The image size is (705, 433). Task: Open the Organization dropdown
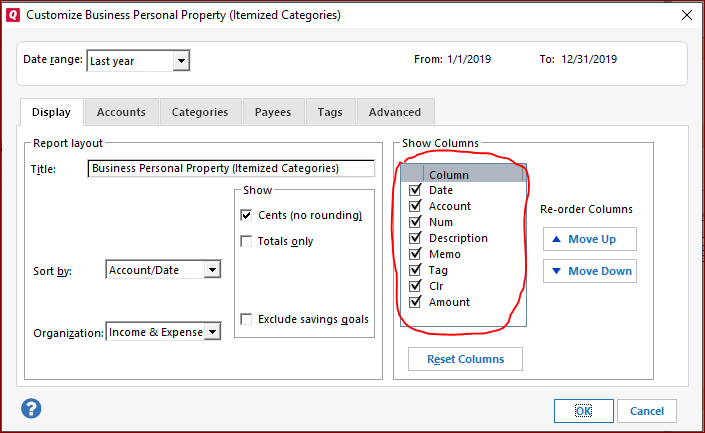[212, 332]
